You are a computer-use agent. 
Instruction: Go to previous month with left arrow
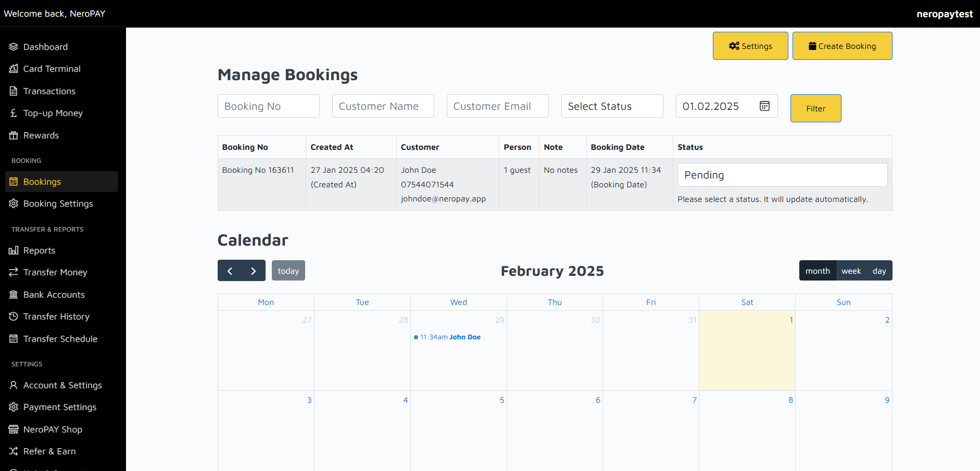pyautogui.click(x=230, y=271)
